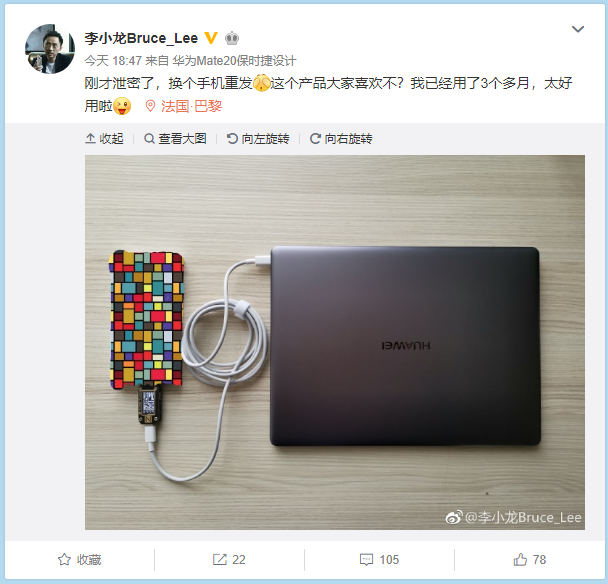
Task: Click the tongue-out emoji in the post
Action: (122, 106)
